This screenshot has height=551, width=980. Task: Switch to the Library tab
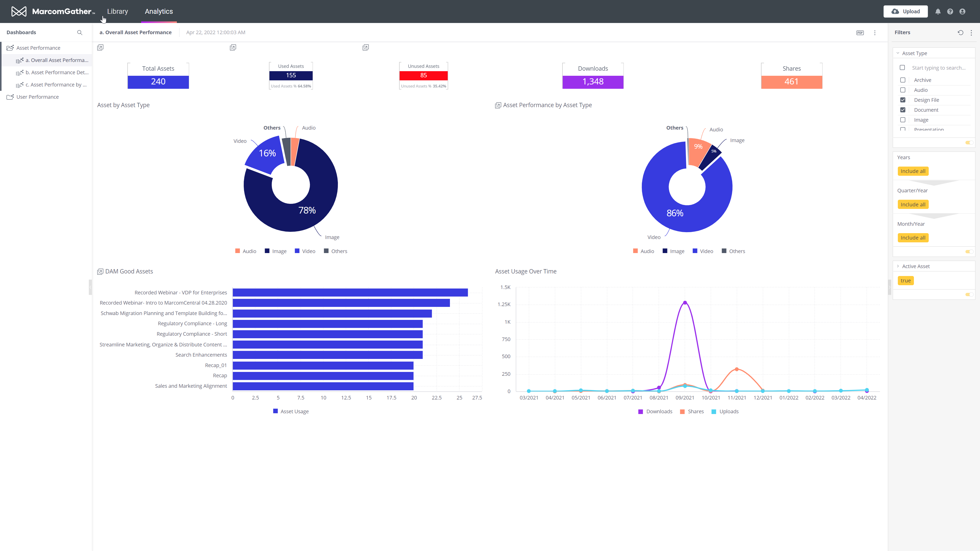coord(117,11)
